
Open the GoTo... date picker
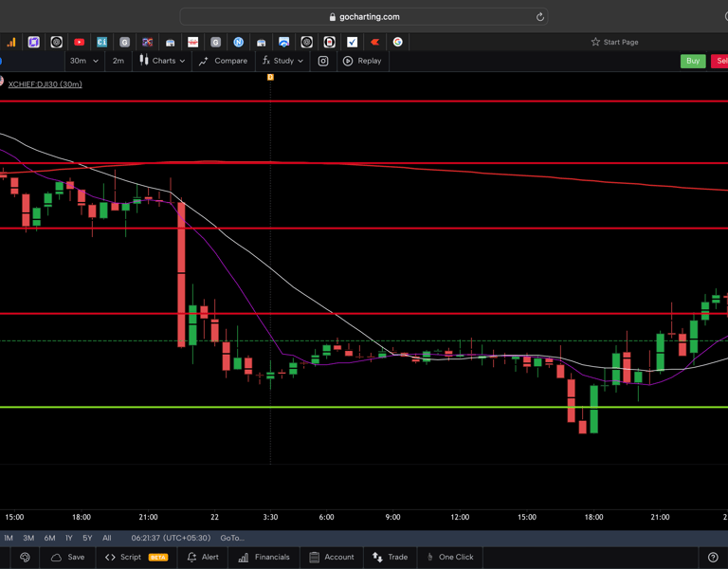click(232, 538)
